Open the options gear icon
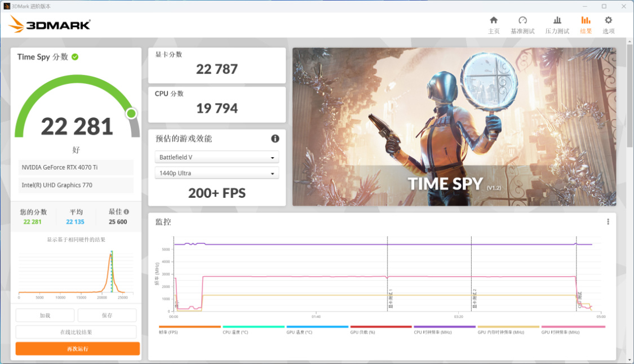This screenshot has width=634, height=364. click(608, 20)
